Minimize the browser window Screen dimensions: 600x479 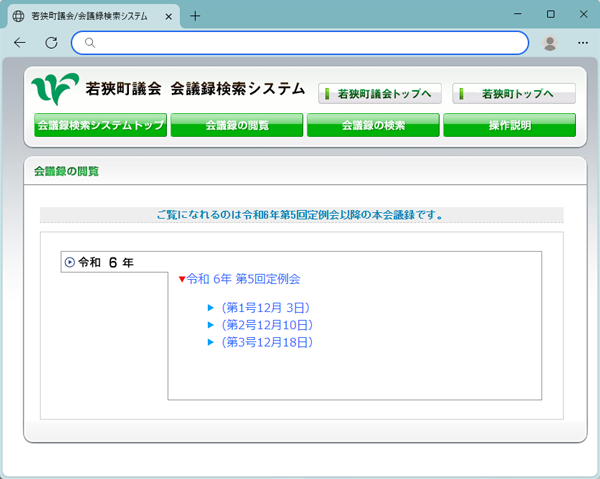(518, 14)
